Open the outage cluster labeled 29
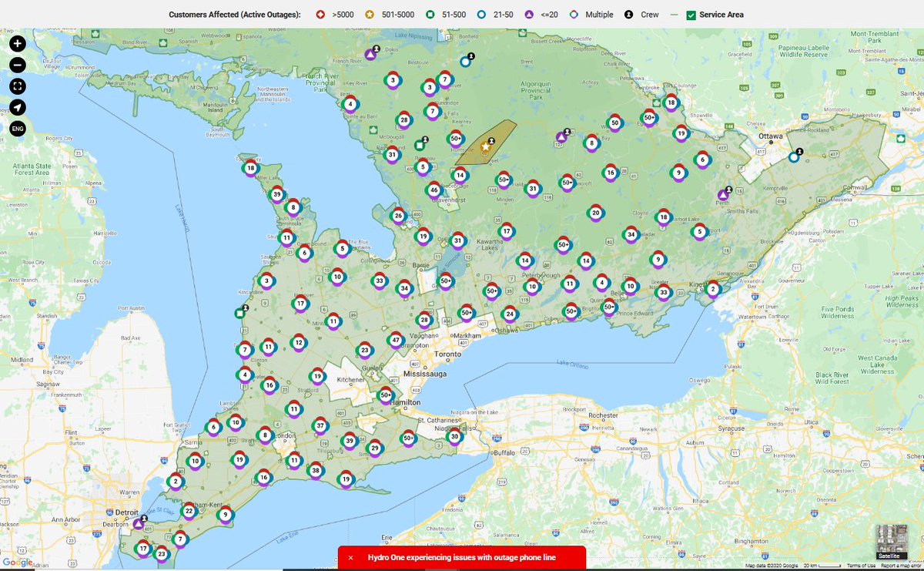The height and width of the screenshot is (571, 924). click(x=375, y=448)
